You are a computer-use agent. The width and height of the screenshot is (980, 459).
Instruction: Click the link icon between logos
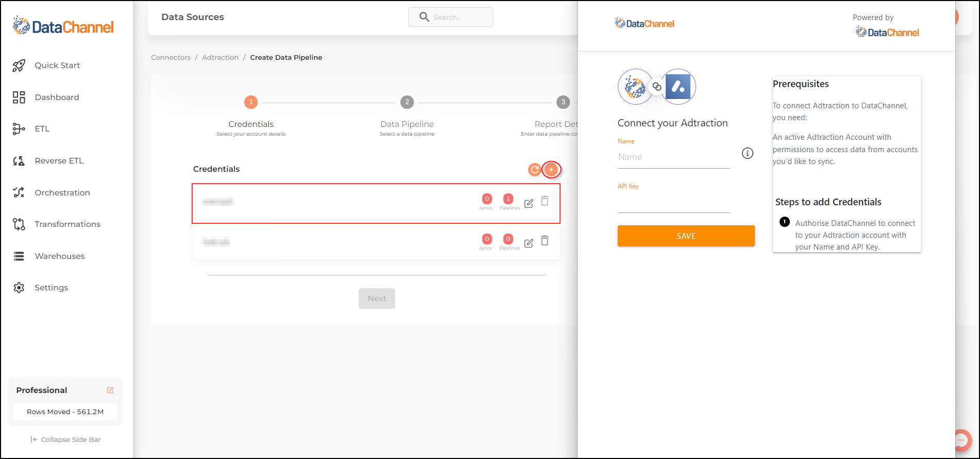[x=657, y=87]
